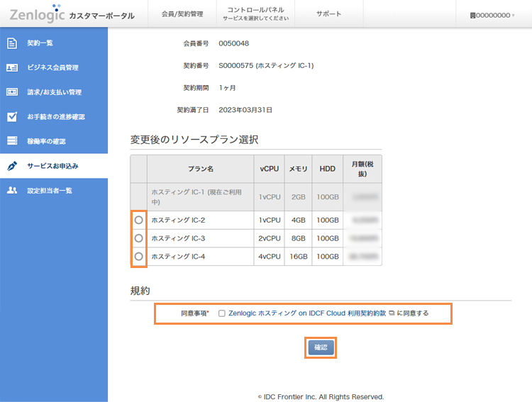Go to 稼働率の確認 in the sidebar

point(54,141)
